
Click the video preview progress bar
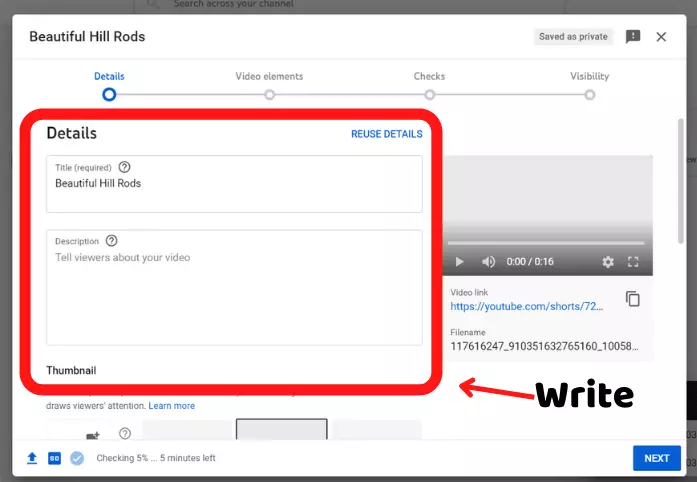point(546,243)
